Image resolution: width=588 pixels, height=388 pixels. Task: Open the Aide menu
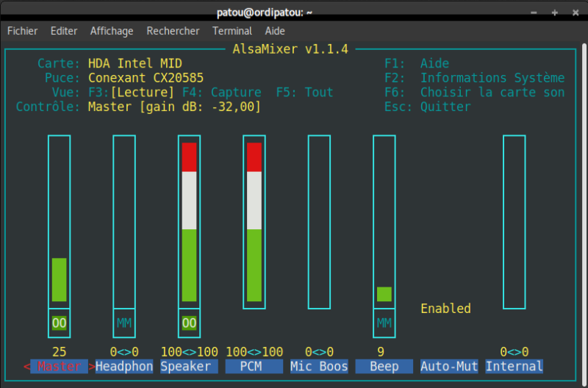pyautogui.click(x=275, y=31)
